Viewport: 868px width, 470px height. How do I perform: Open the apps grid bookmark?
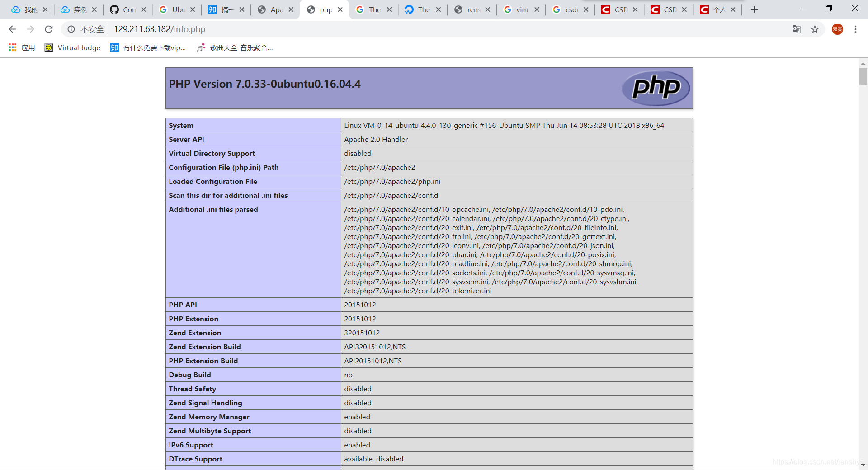[x=21, y=47]
